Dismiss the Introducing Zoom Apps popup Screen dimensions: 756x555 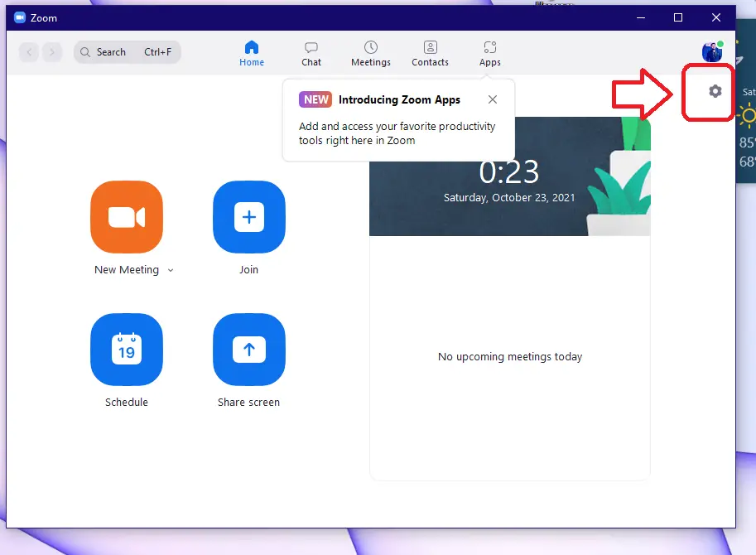(x=492, y=99)
